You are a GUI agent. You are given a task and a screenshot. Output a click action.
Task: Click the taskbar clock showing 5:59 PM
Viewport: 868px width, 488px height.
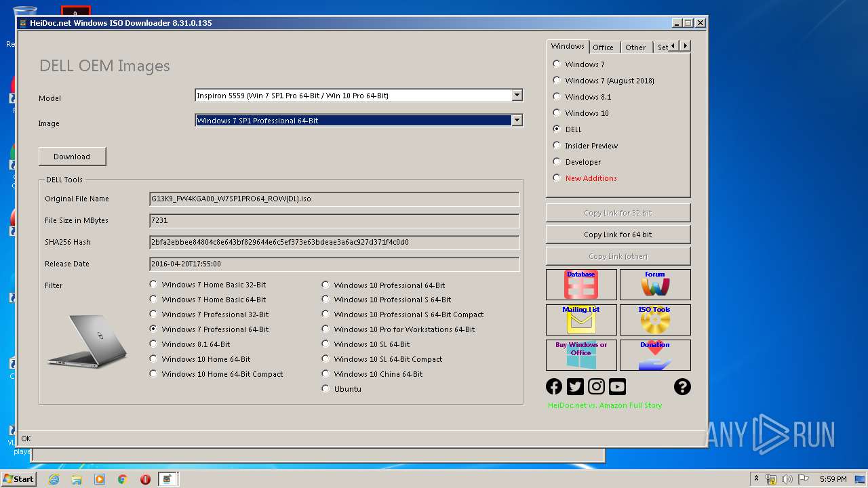coord(833,479)
